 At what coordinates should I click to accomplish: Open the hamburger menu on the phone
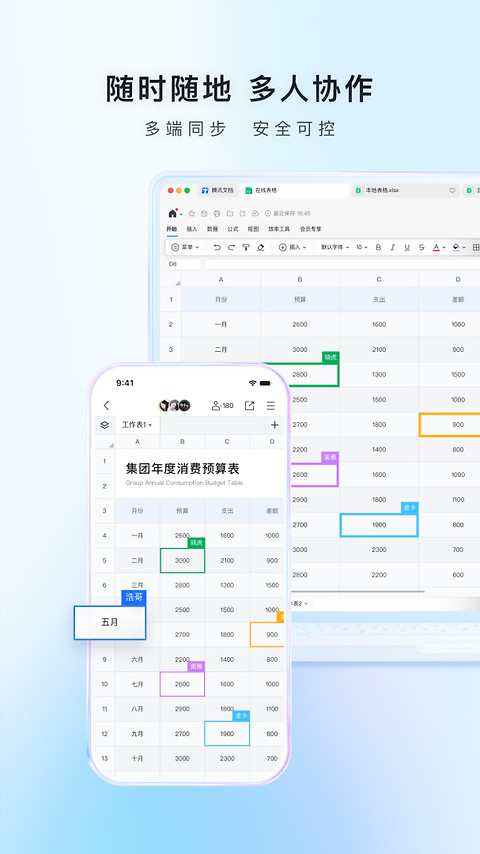coord(271,405)
